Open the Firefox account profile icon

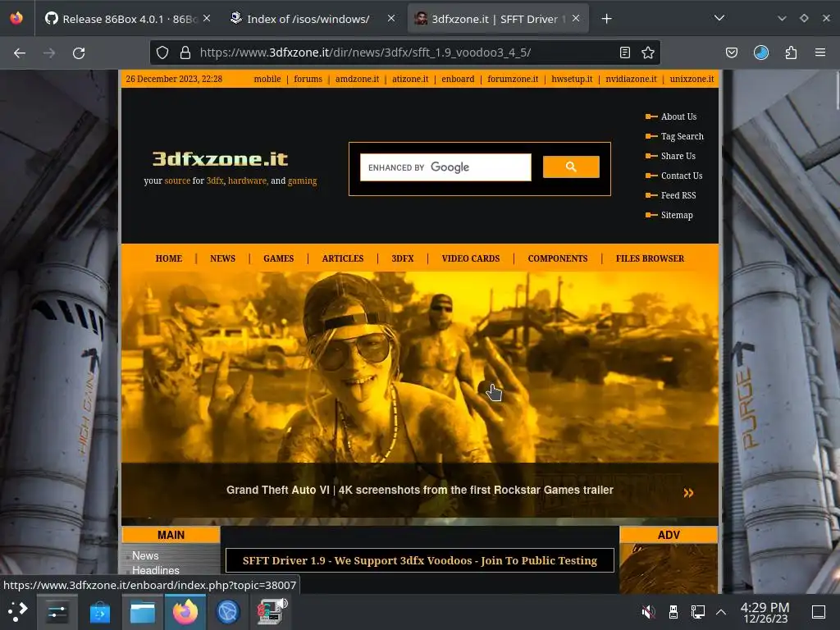coord(761,52)
